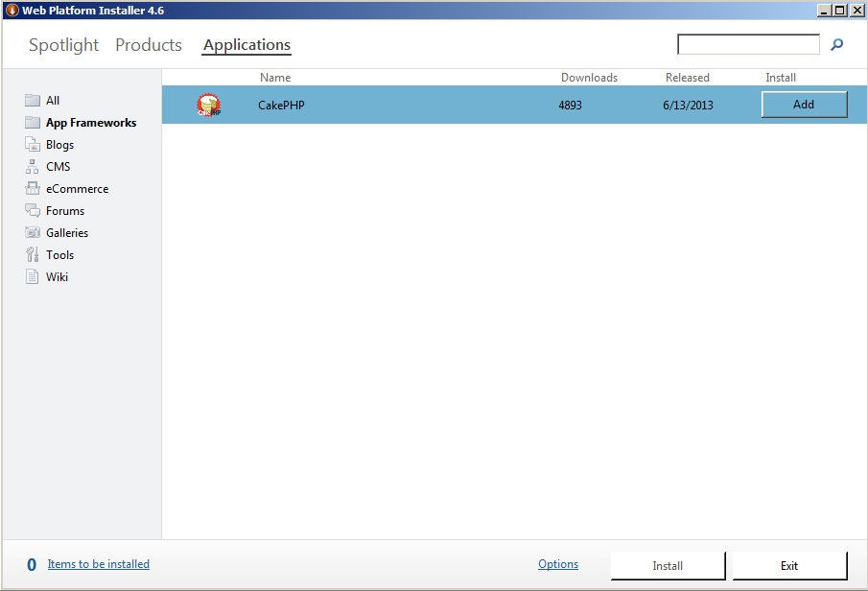Open the Blogs category
Viewport: 868px width, 591px height.
click(59, 145)
